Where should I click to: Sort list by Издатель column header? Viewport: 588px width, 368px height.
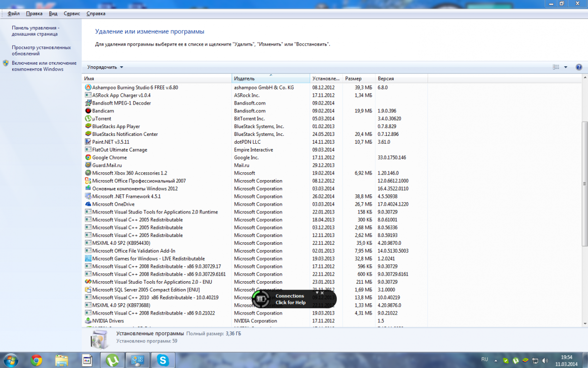coord(270,79)
